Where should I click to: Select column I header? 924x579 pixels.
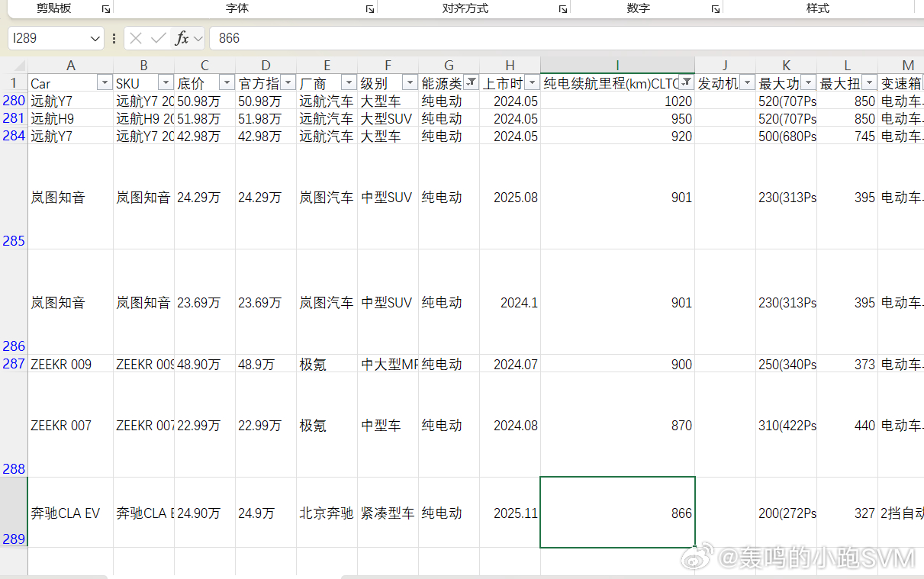617,66
